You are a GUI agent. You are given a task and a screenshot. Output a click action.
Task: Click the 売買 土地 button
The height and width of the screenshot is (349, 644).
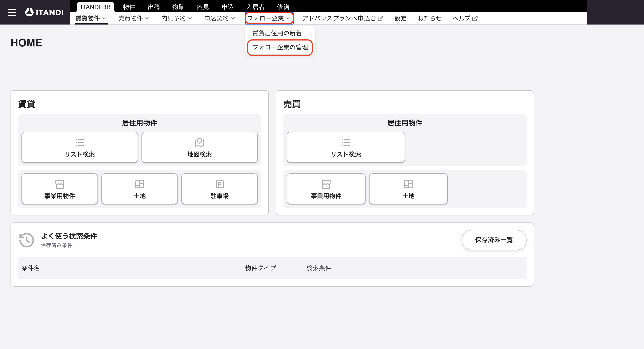pyautogui.click(x=408, y=189)
